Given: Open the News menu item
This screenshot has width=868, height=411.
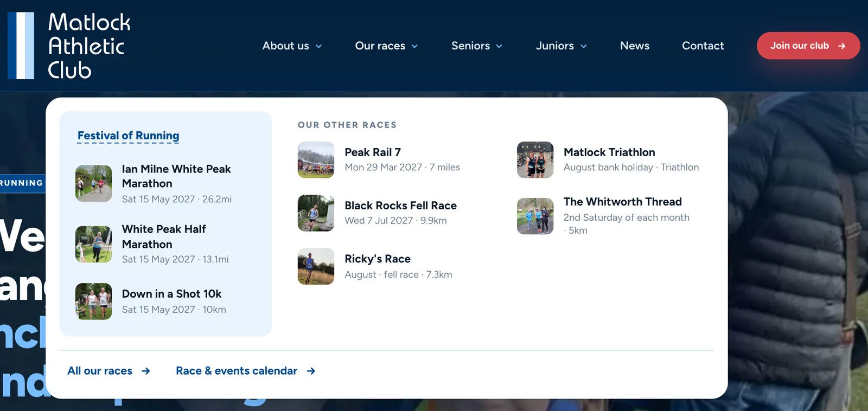Looking at the screenshot, I should point(635,46).
